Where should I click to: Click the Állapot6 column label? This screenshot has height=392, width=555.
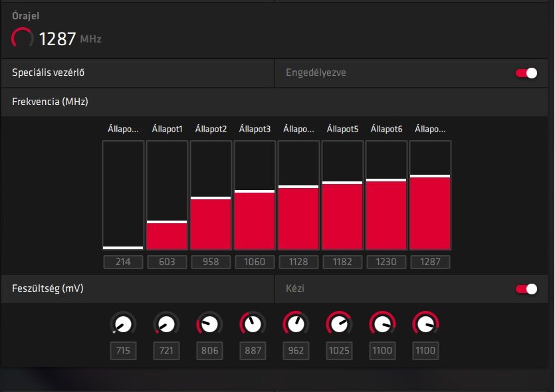[387, 129]
